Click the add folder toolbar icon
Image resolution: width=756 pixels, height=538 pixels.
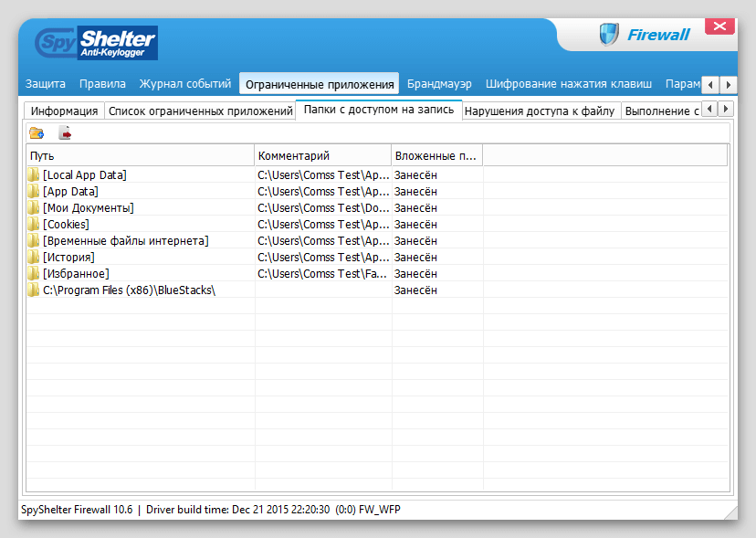(x=37, y=132)
